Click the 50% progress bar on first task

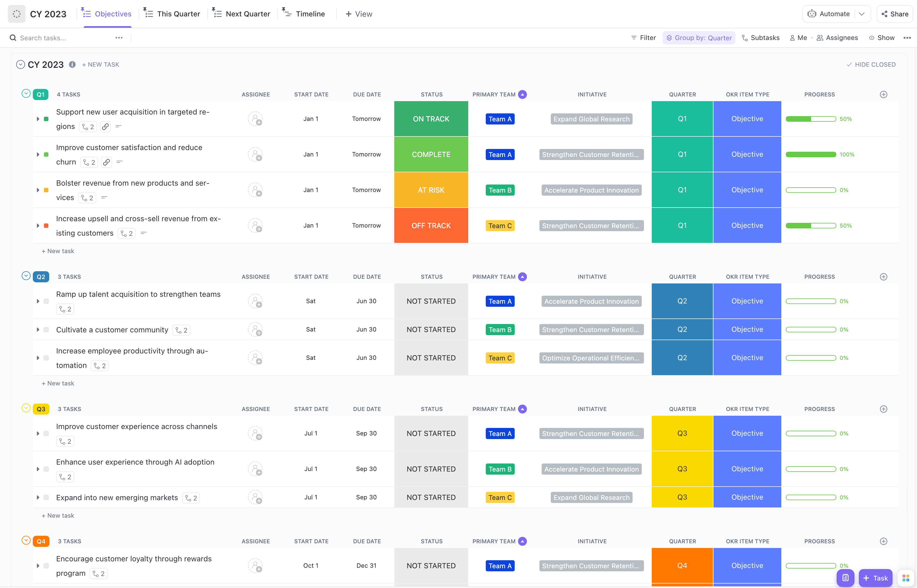(x=811, y=119)
